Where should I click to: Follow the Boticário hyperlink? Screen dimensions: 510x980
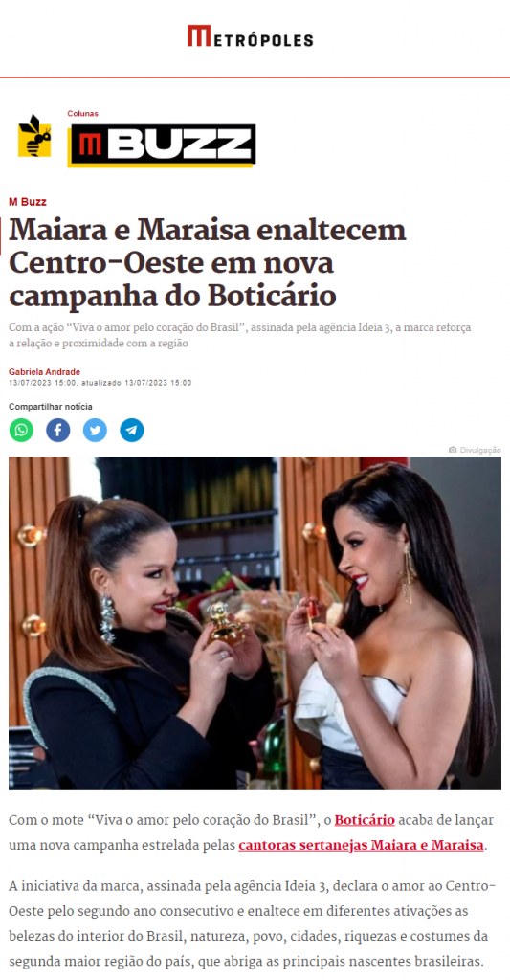point(365,820)
